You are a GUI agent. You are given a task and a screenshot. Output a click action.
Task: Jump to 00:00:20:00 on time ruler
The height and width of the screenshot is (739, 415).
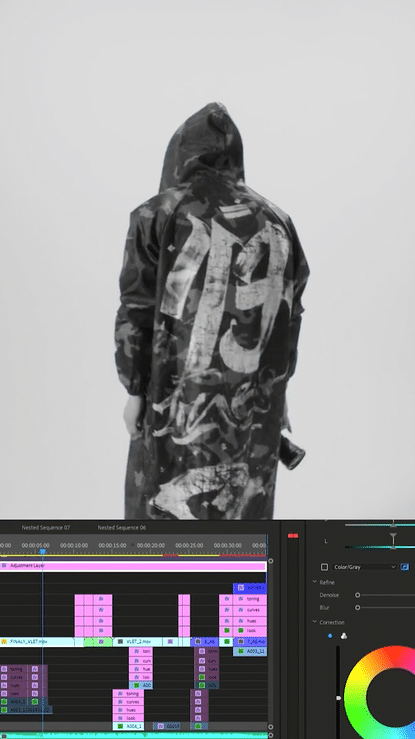[151, 545]
